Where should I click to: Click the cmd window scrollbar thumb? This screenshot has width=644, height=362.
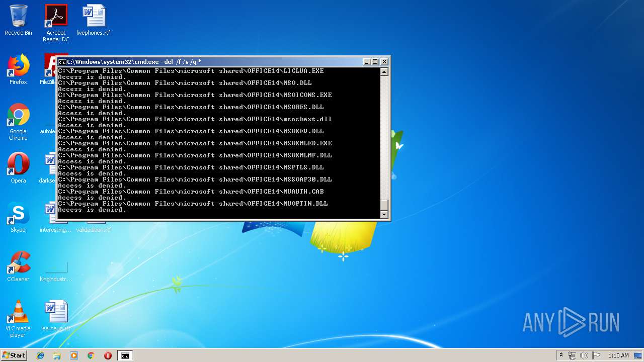point(384,205)
